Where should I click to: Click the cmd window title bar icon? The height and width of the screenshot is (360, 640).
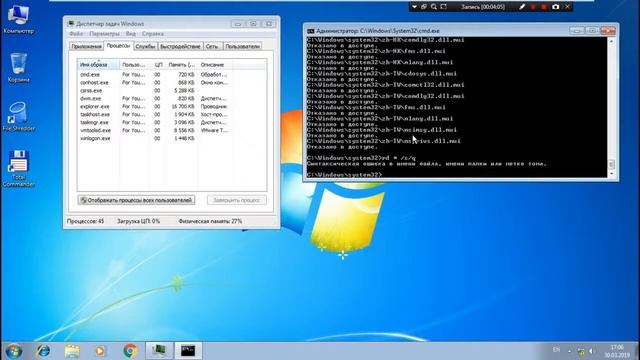pyautogui.click(x=311, y=31)
